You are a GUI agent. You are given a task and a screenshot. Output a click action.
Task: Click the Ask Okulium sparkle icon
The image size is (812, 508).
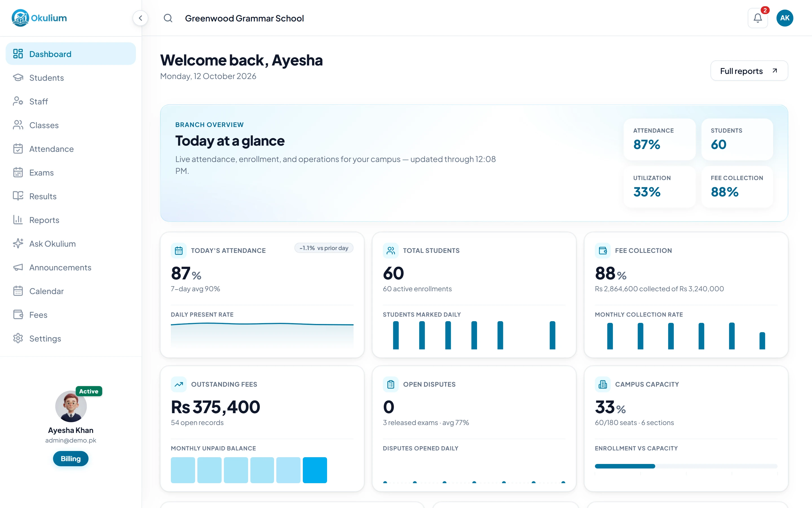[18, 244]
